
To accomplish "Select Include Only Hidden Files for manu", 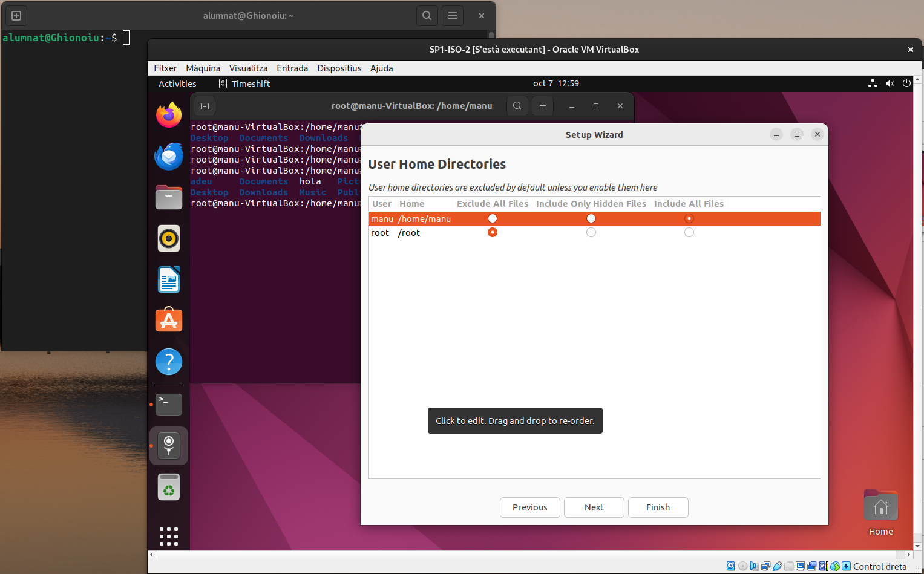I will tap(591, 218).
